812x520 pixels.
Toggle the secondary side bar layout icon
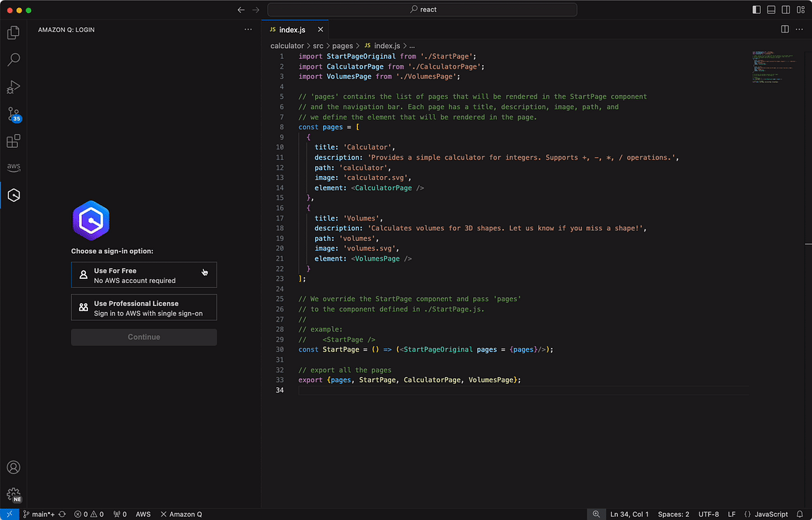pyautogui.click(x=786, y=9)
